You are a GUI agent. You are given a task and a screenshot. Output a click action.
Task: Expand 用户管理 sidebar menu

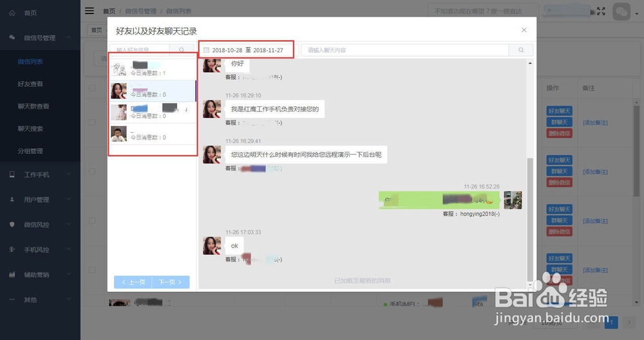(40, 200)
